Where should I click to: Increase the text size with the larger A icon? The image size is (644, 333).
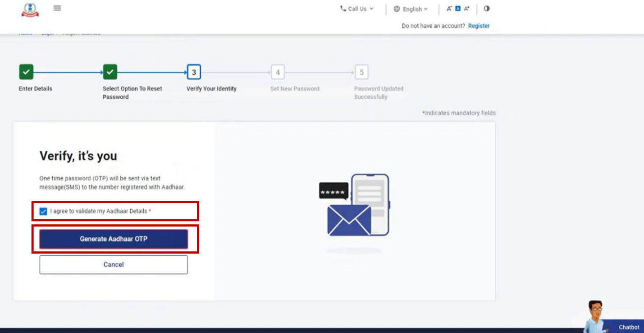(467, 9)
